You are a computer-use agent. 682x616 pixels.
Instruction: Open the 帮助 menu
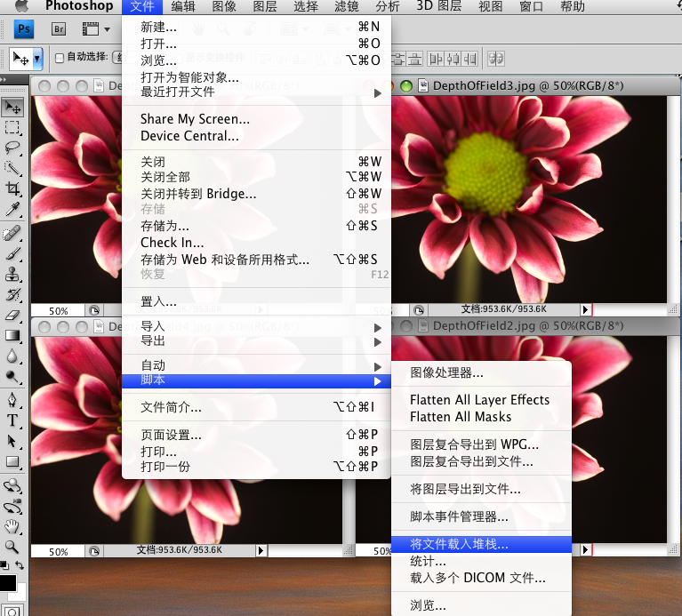click(x=573, y=6)
